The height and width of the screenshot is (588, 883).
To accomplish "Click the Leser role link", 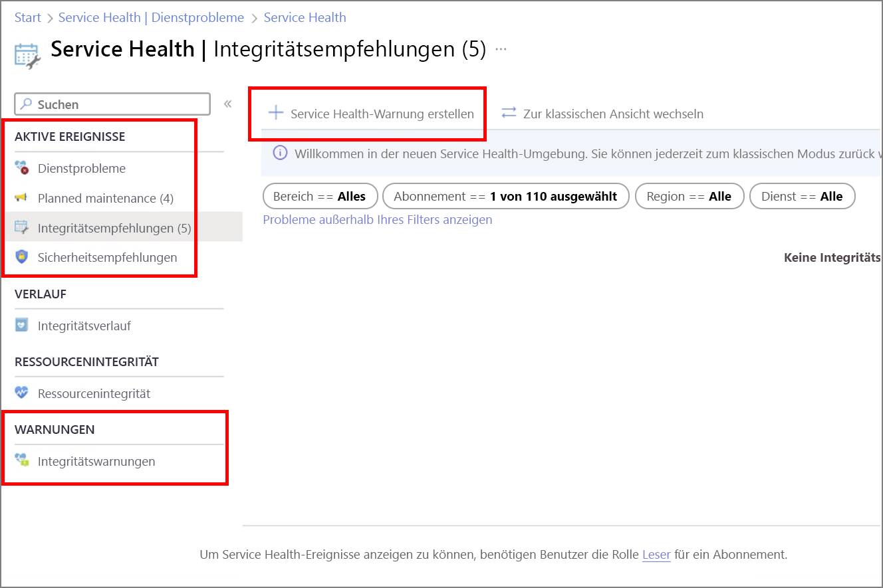I will click(x=656, y=554).
